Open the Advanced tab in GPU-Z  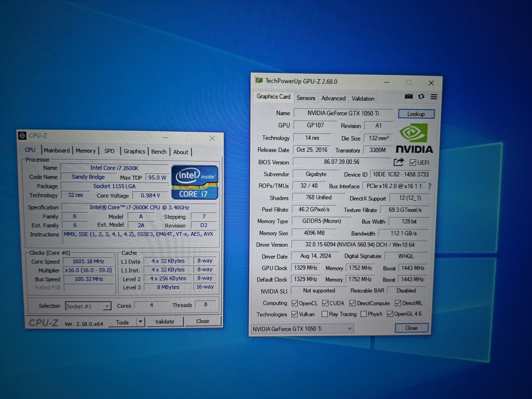point(333,98)
